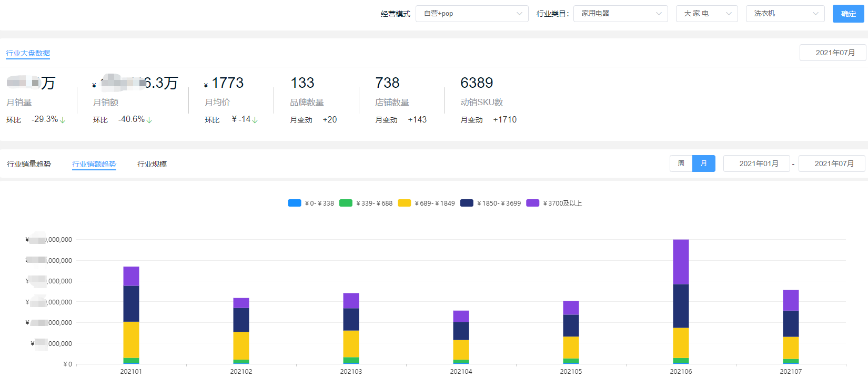Expand the 家用电器 category dropdown arrow

[659, 14]
